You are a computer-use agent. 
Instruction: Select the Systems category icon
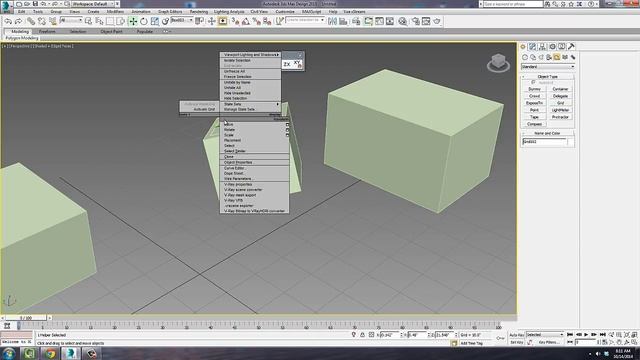click(x=573, y=57)
